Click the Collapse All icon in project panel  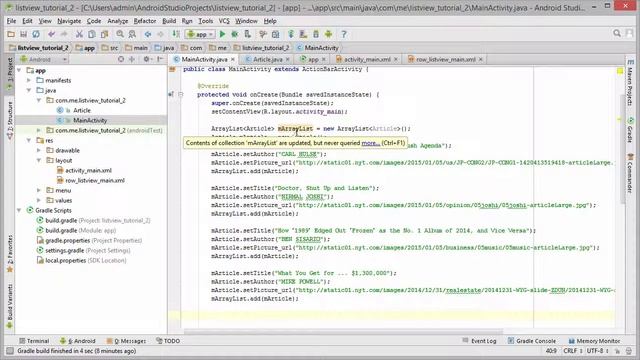point(132,59)
